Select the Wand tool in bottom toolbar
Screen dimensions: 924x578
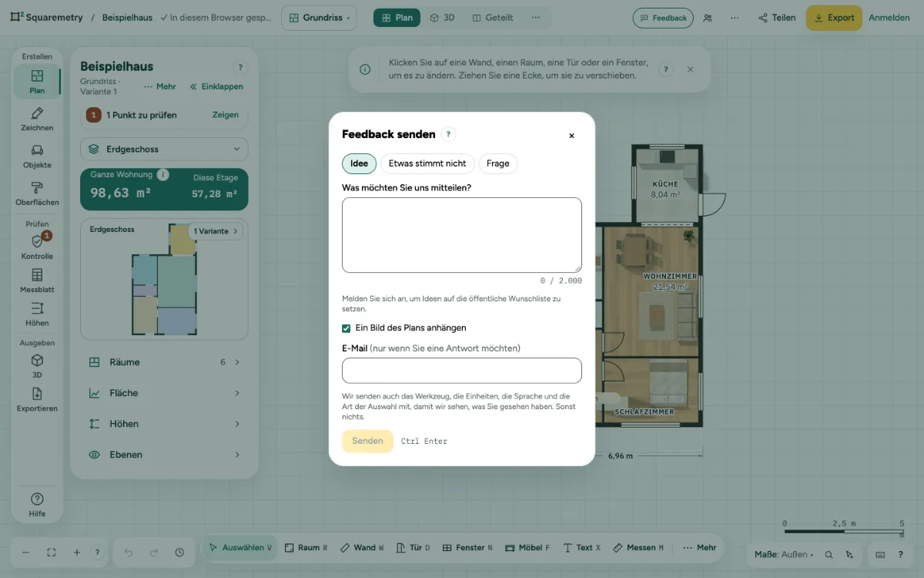coord(362,548)
